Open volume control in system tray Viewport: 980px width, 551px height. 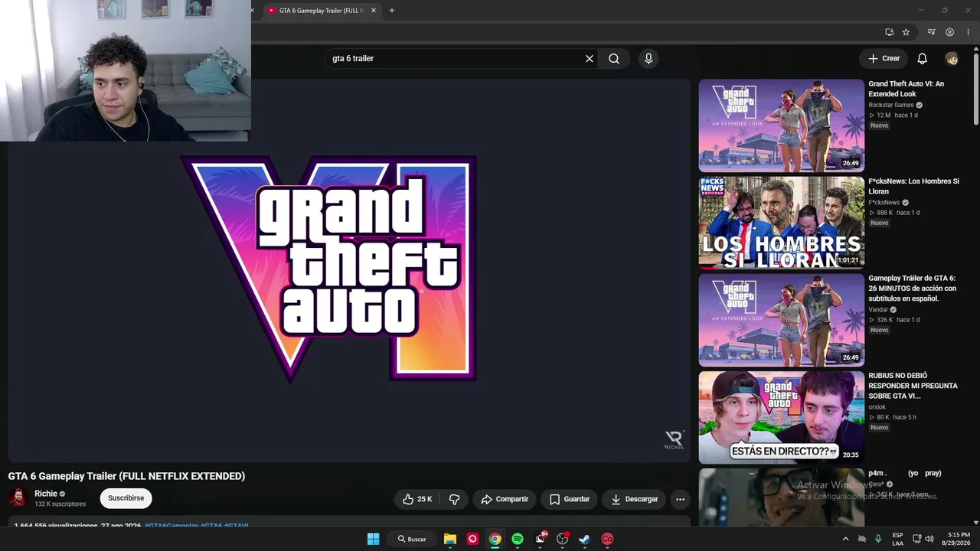click(x=929, y=539)
